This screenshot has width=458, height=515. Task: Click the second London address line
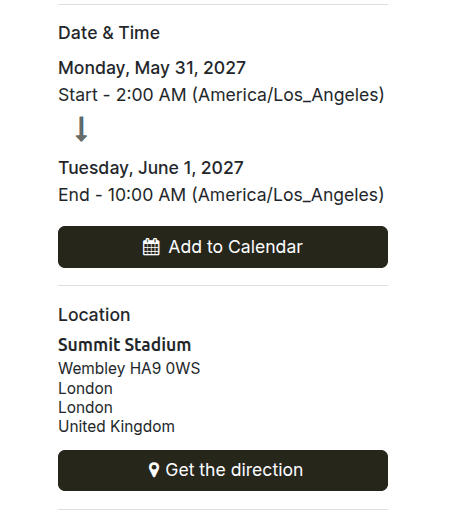click(85, 408)
